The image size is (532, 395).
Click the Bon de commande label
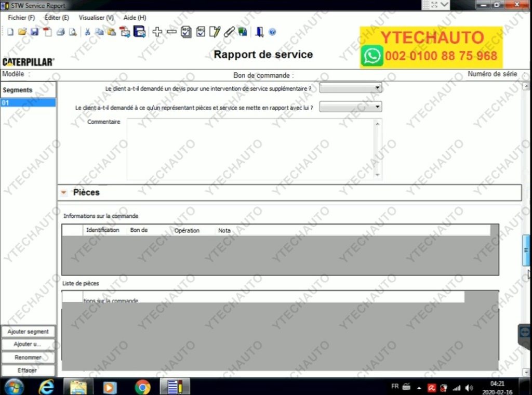click(263, 75)
